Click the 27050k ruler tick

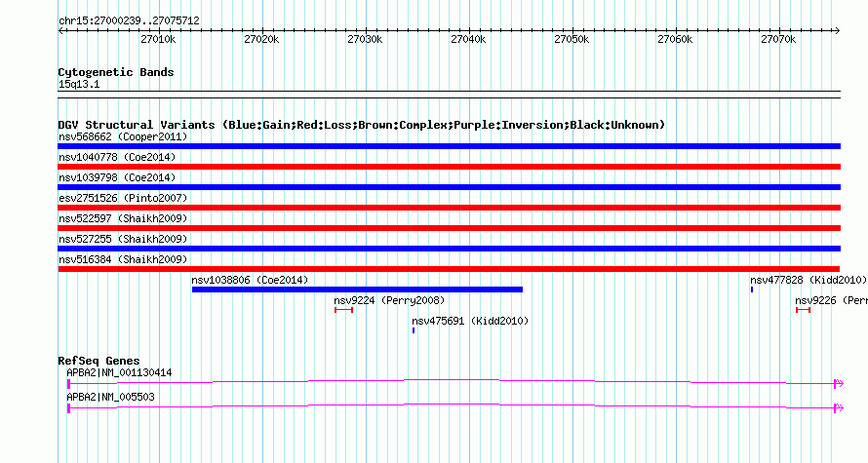click(x=572, y=39)
